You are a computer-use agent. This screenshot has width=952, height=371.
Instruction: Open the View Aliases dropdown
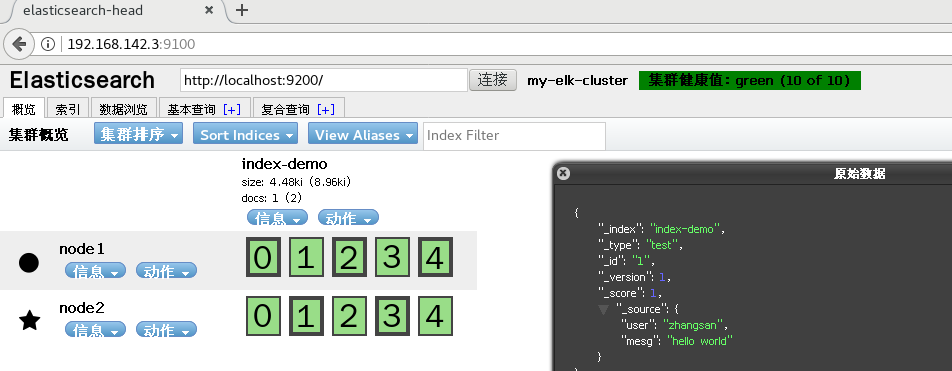coord(363,135)
